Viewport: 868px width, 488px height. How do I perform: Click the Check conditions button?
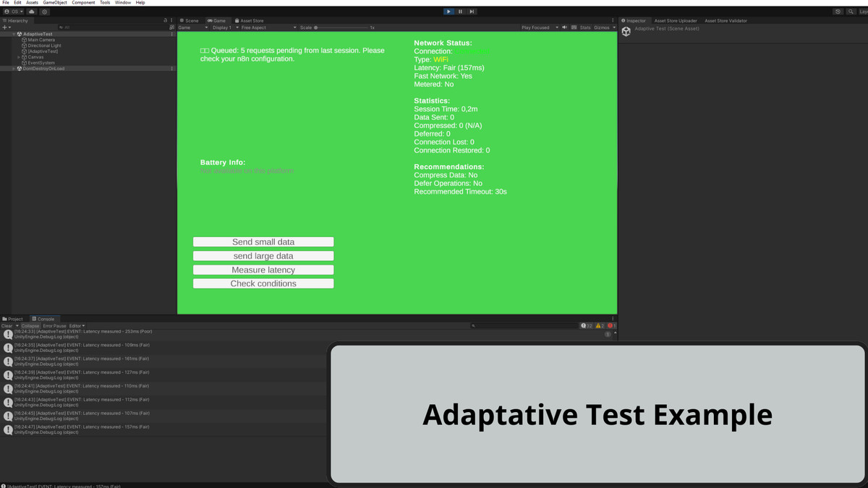tap(263, 283)
